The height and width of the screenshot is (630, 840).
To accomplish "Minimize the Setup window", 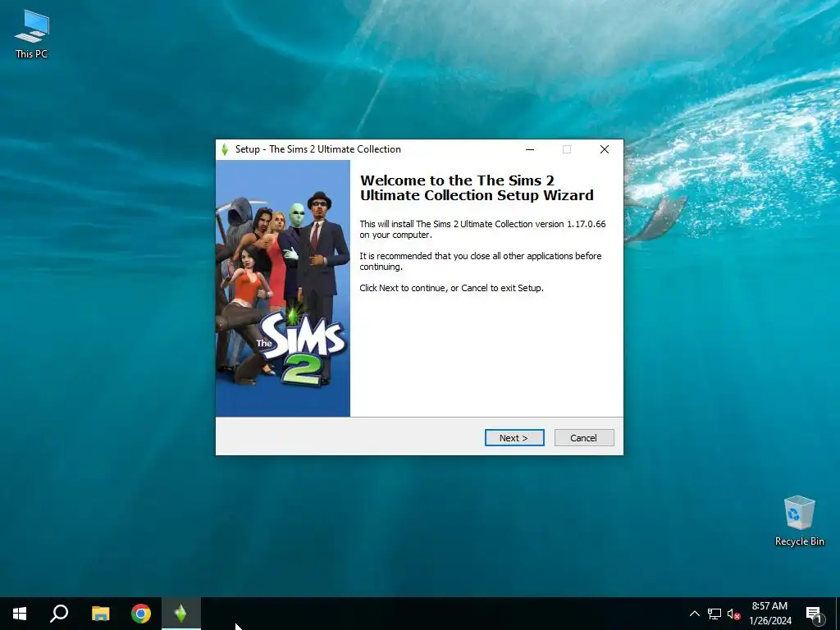I will click(530, 149).
